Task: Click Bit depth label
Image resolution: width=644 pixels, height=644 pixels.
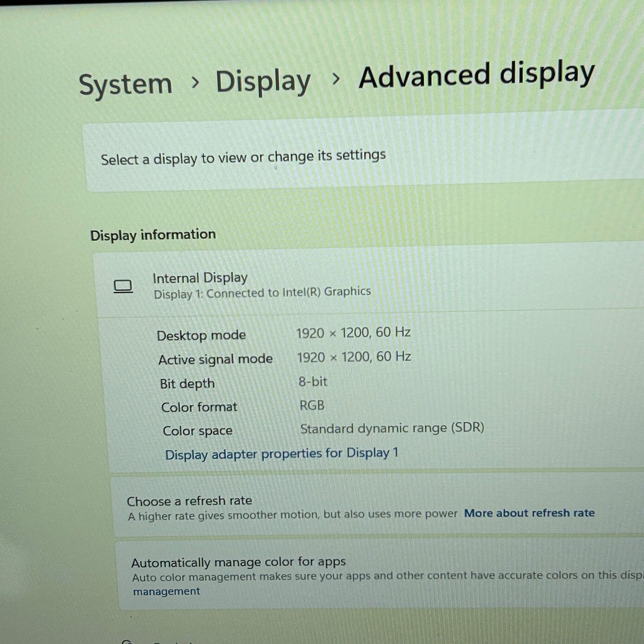Action: [187, 383]
